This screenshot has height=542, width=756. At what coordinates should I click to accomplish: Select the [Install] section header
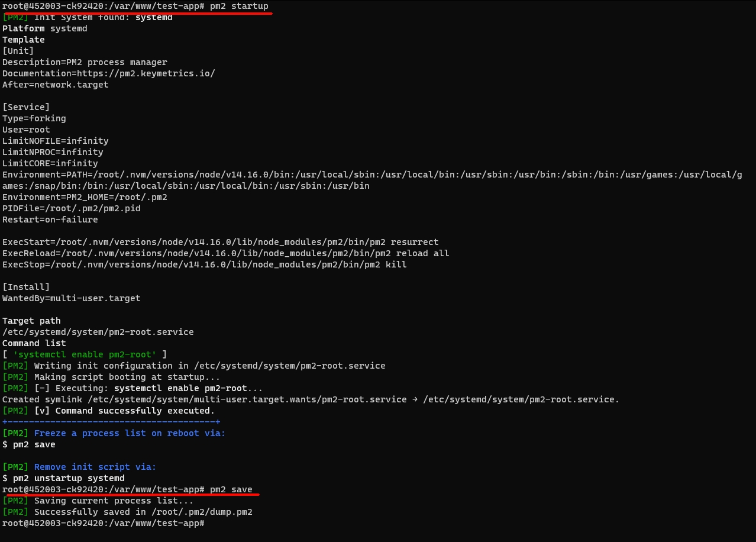click(26, 287)
